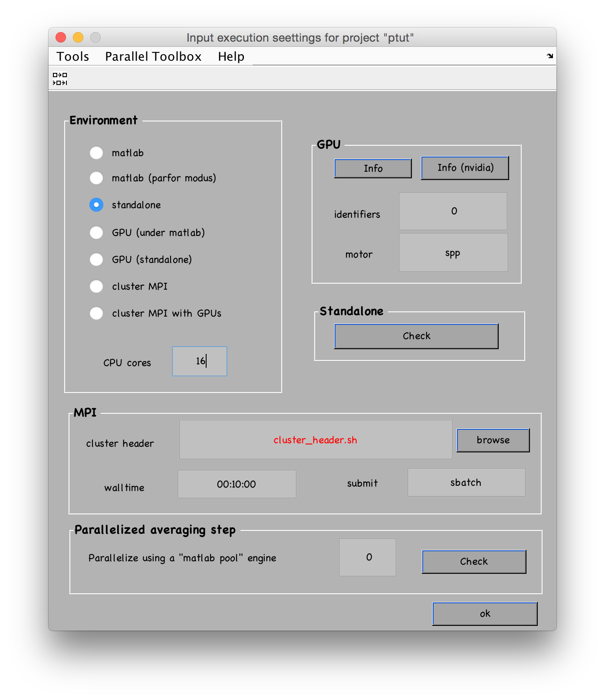
Task: Open the Parallel Toolbox menu
Action: (153, 56)
